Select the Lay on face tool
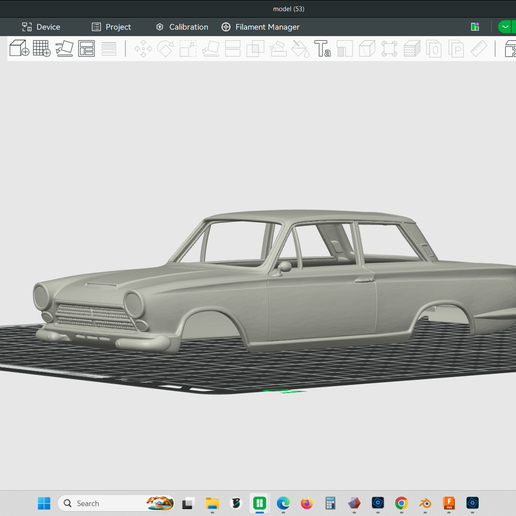Image resolution: width=516 pixels, height=516 pixels. [211, 49]
